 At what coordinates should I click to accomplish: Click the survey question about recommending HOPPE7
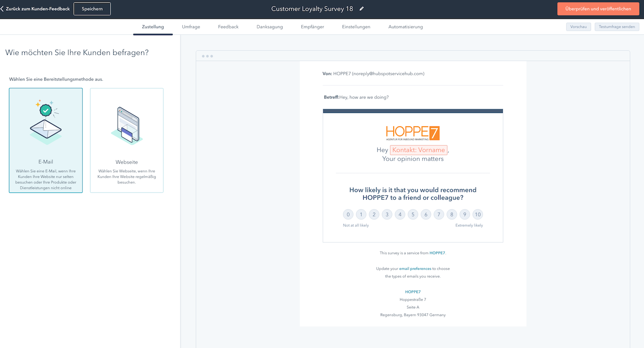413,194
